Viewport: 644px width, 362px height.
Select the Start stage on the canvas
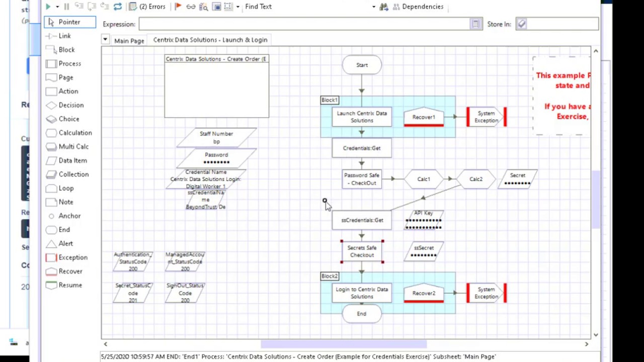point(362,65)
